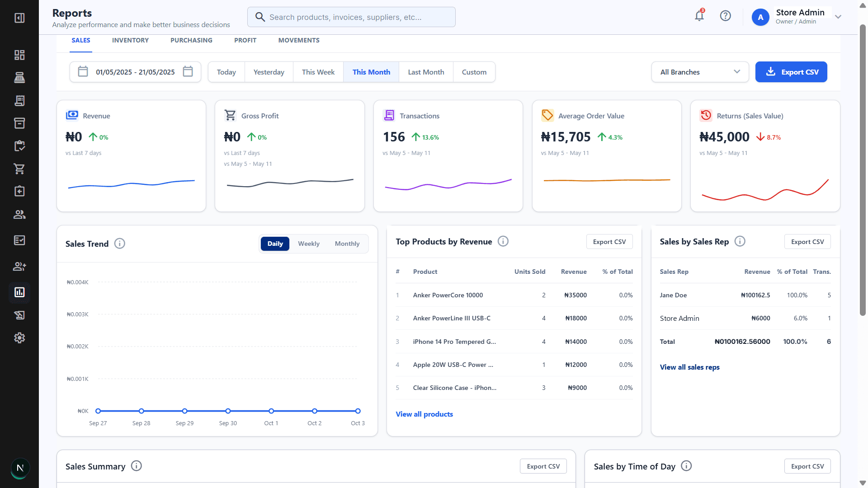Screen dimensions: 868x488
Task: Follow the View all products link
Action: click(424, 414)
